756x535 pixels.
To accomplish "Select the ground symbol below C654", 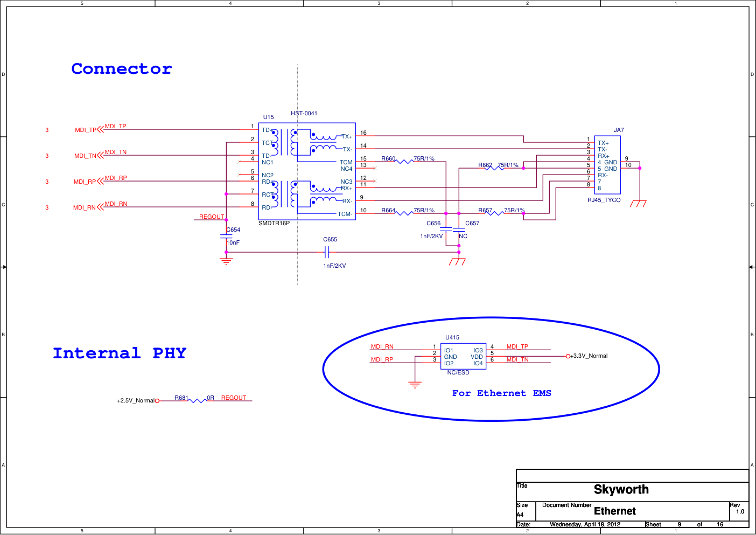I will point(226,261).
